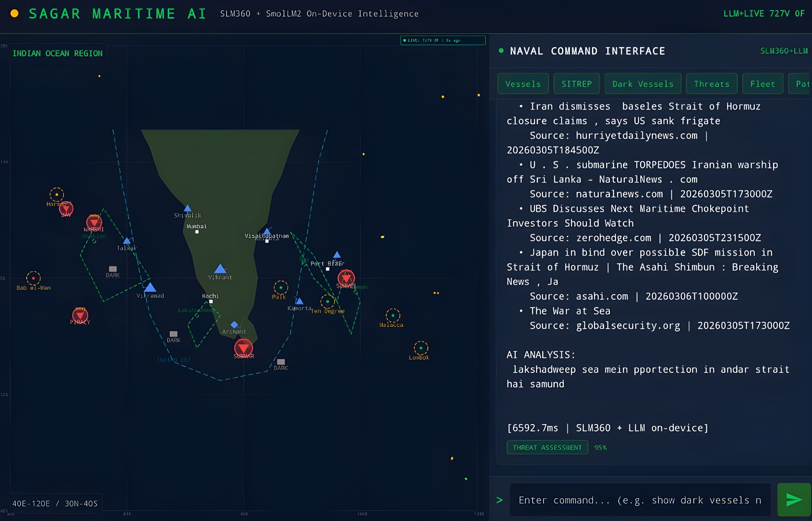Switch to the SITREP tab

click(576, 84)
